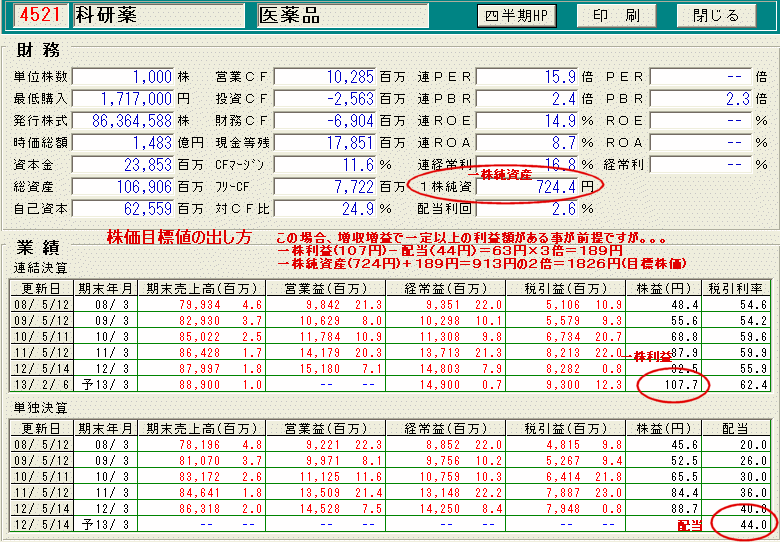Select the 連ROE value 14.9
Viewport: 780px width, 542px height.
527,121
